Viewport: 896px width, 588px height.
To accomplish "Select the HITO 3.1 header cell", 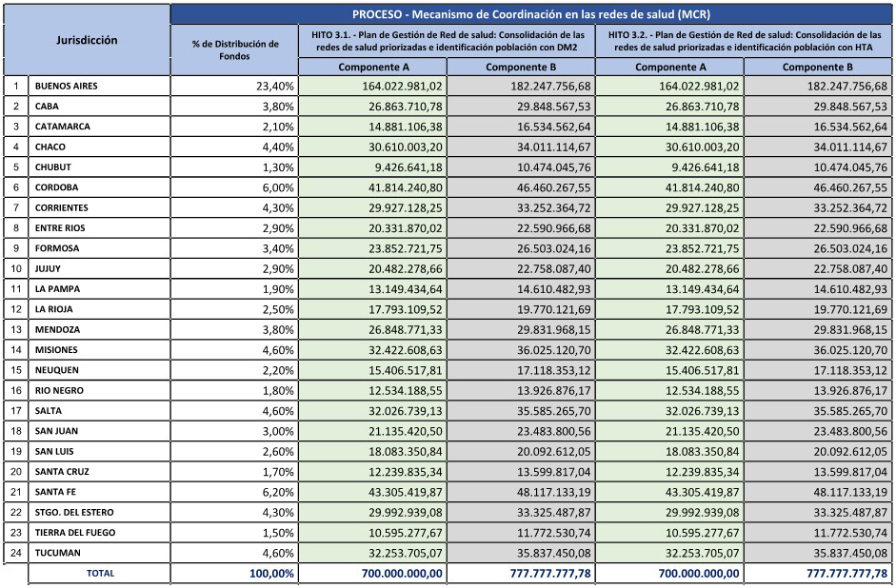I will coord(447,40).
